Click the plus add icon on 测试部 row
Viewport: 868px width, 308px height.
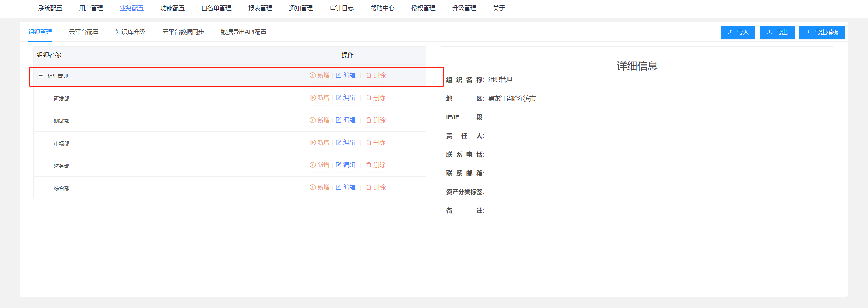[312, 120]
